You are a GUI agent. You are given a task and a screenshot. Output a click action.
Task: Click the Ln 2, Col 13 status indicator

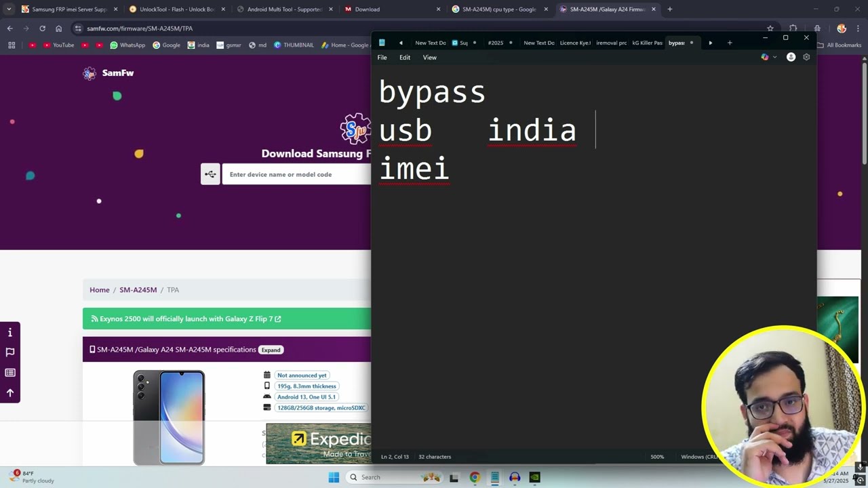pos(395,457)
